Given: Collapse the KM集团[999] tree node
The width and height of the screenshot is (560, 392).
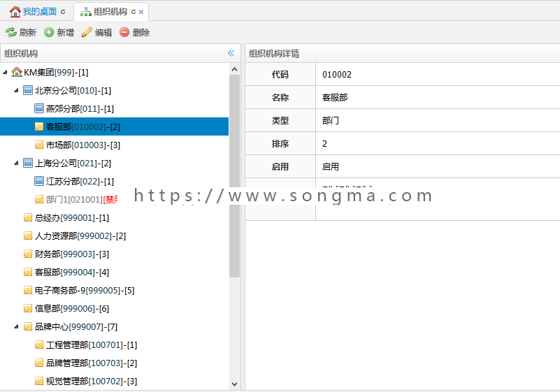Looking at the screenshot, I should pyautogui.click(x=5, y=73).
